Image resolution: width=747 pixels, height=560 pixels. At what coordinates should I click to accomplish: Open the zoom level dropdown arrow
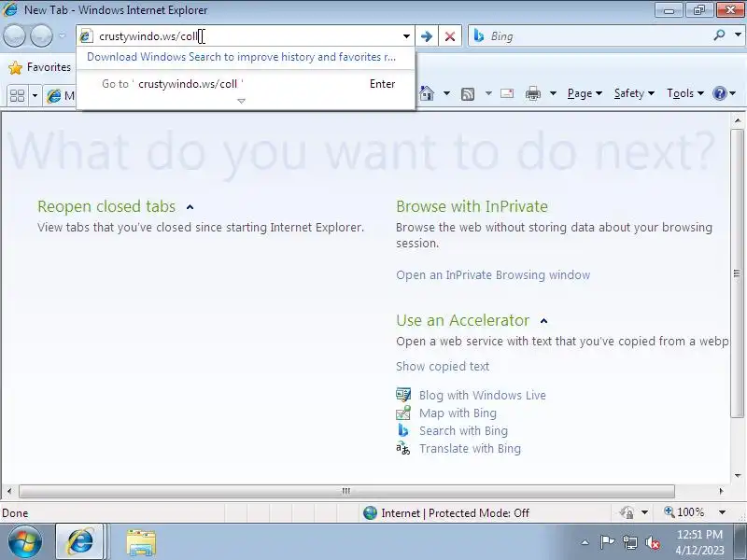pyautogui.click(x=722, y=512)
